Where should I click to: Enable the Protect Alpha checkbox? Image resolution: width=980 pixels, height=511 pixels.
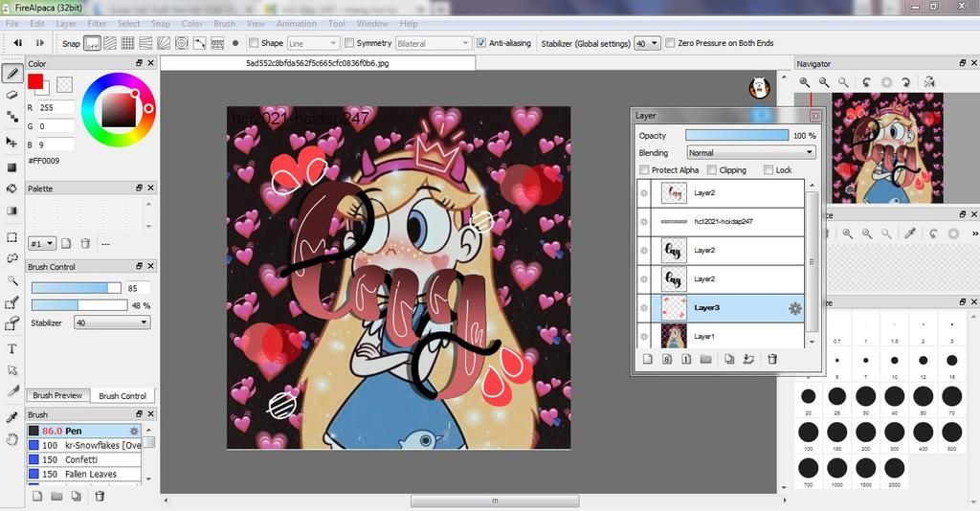tap(644, 170)
